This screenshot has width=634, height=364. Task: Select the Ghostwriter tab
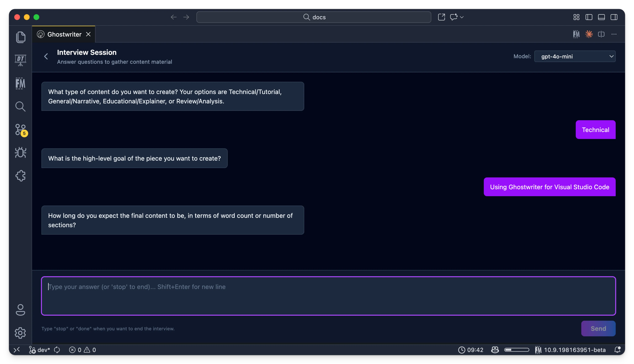click(64, 34)
